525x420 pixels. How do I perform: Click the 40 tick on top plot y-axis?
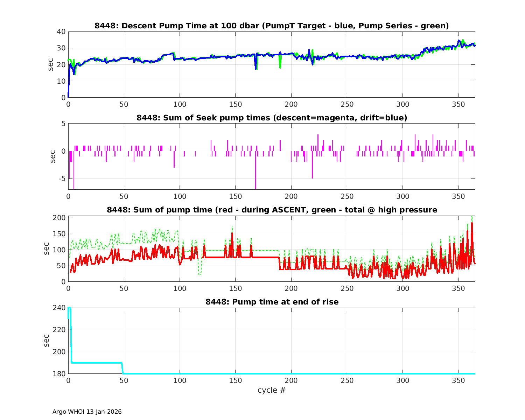pos(61,31)
